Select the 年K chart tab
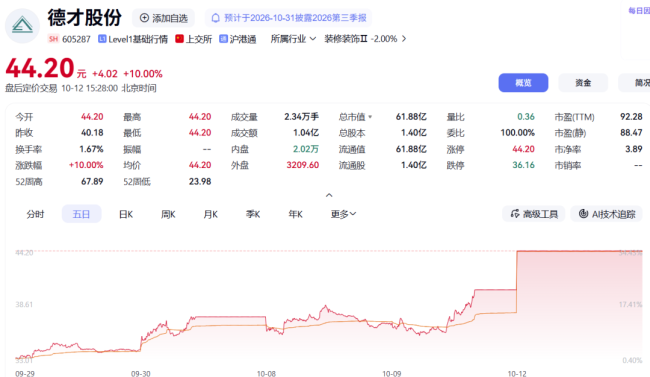The image size is (650, 377). [295, 214]
